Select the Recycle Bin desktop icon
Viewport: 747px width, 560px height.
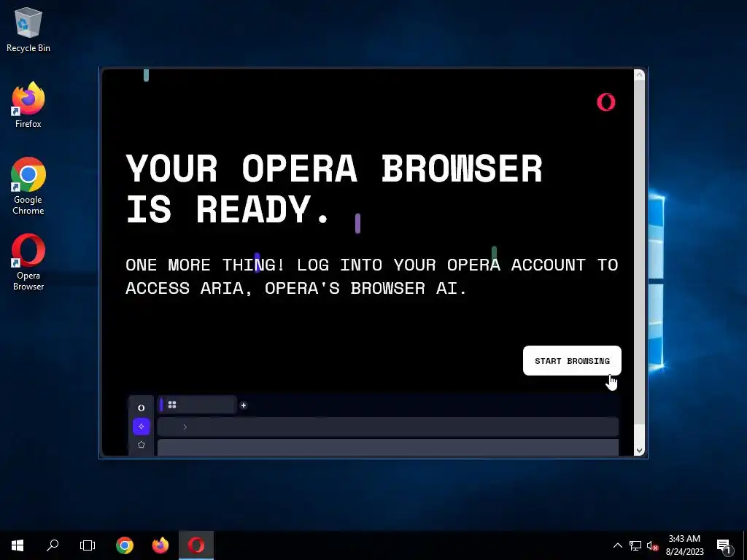[x=28, y=29]
